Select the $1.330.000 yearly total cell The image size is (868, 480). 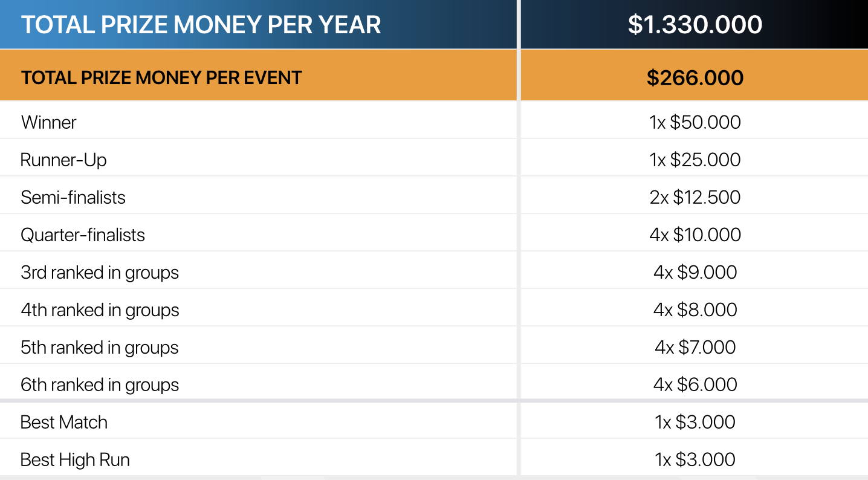click(695, 25)
